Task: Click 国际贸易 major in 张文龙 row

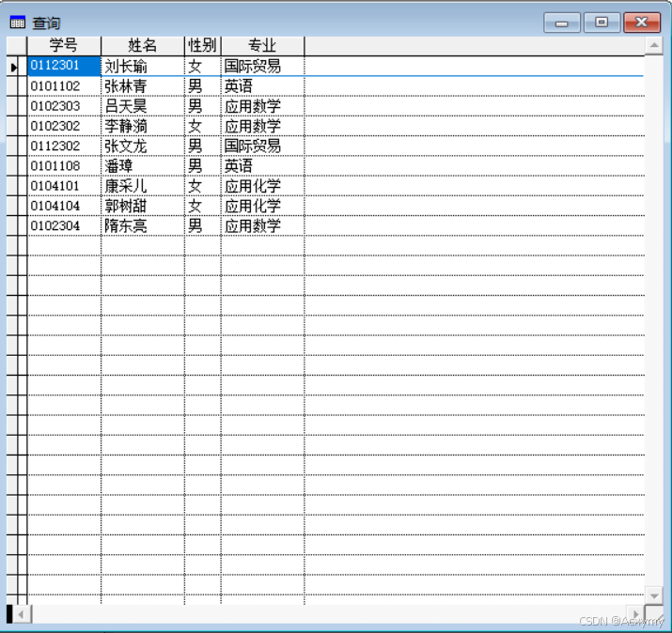Action: pyautogui.click(x=263, y=147)
